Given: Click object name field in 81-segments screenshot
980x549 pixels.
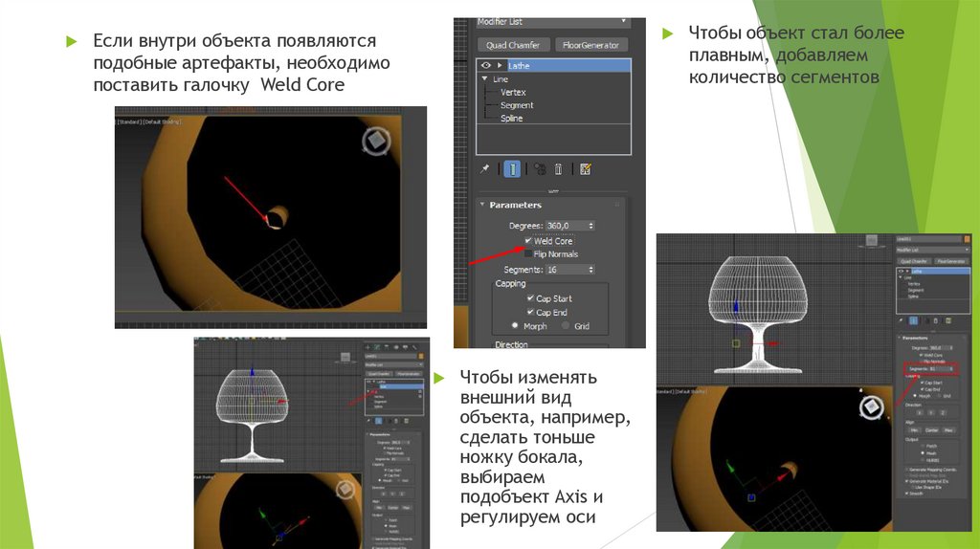Looking at the screenshot, I should pos(928,239).
